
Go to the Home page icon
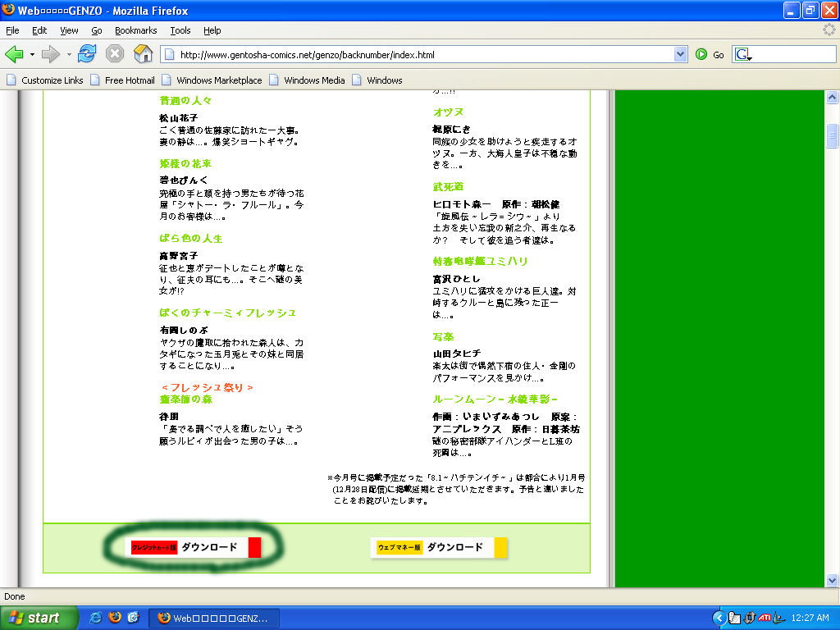[x=143, y=54]
